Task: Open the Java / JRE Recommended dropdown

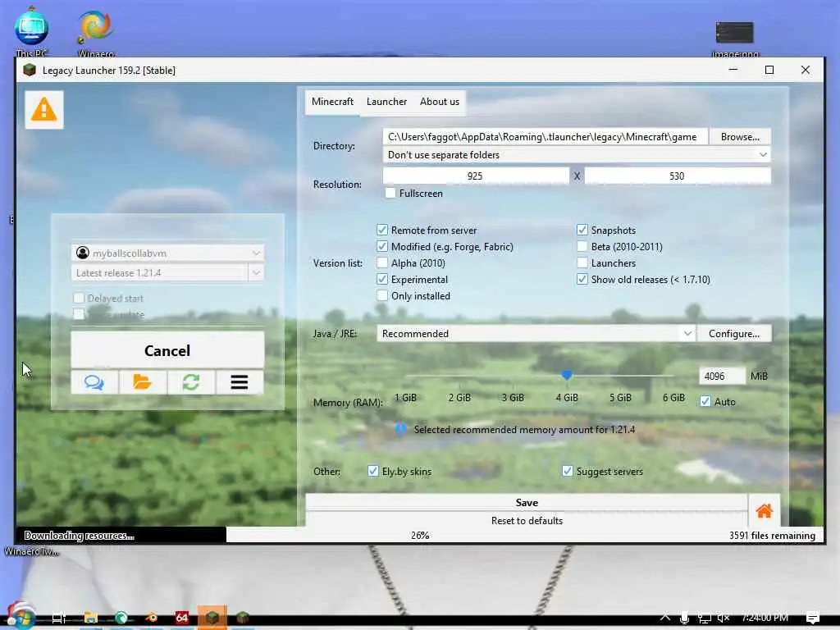Action: (536, 333)
